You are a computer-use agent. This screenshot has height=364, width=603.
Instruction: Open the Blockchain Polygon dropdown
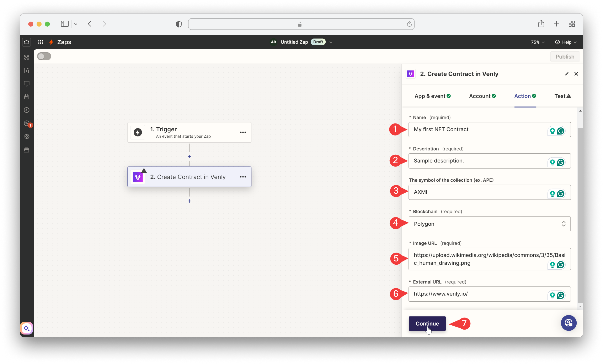(x=490, y=224)
